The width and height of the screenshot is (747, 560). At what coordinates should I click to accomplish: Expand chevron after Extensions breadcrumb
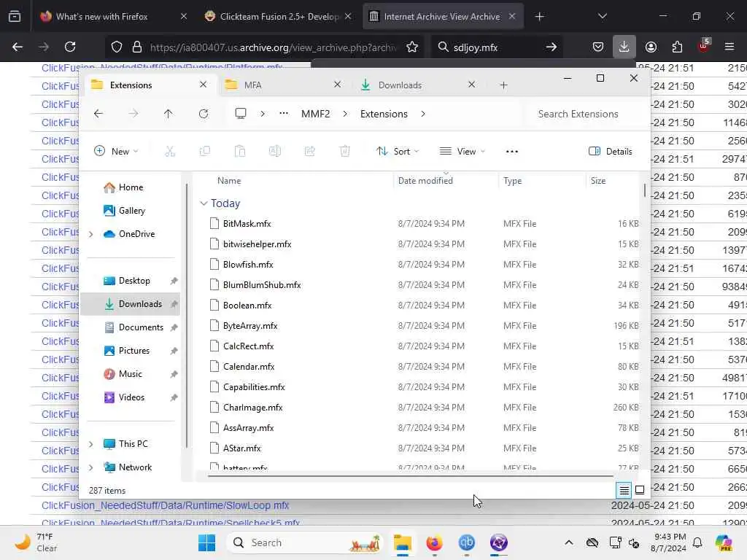(423, 114)
